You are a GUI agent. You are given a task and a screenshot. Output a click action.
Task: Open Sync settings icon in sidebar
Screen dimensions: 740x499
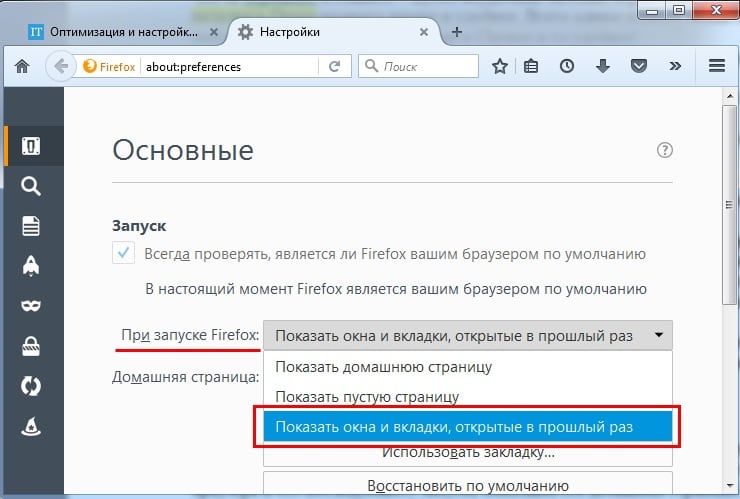click(31, 386)
